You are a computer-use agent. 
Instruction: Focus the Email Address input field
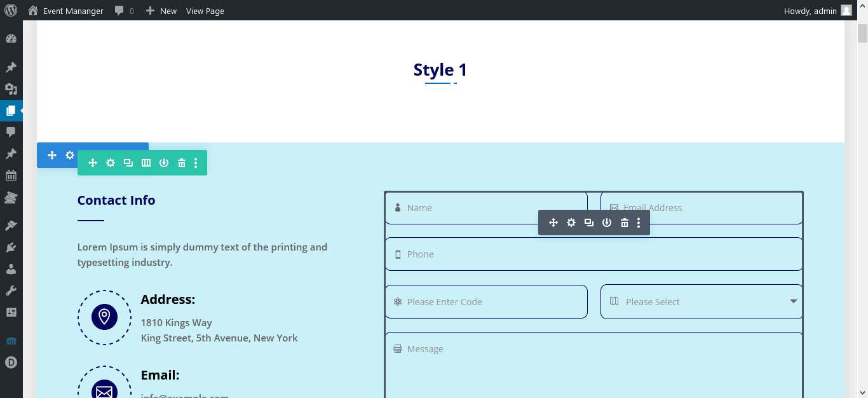tap(702, 208)
